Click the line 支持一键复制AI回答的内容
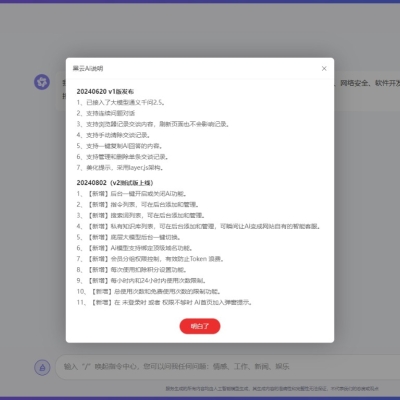 coord(120,146)
